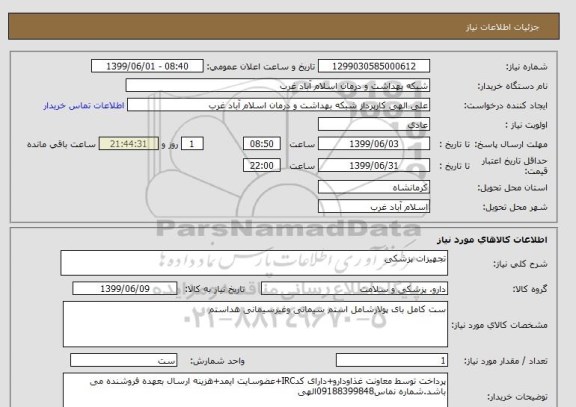
Task: Select the general description box تجهیزات پزشکی
Action: pos(254,263)
